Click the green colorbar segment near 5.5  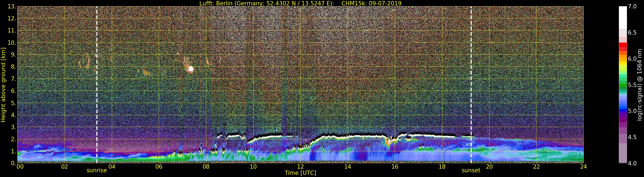tap(623, 85)
